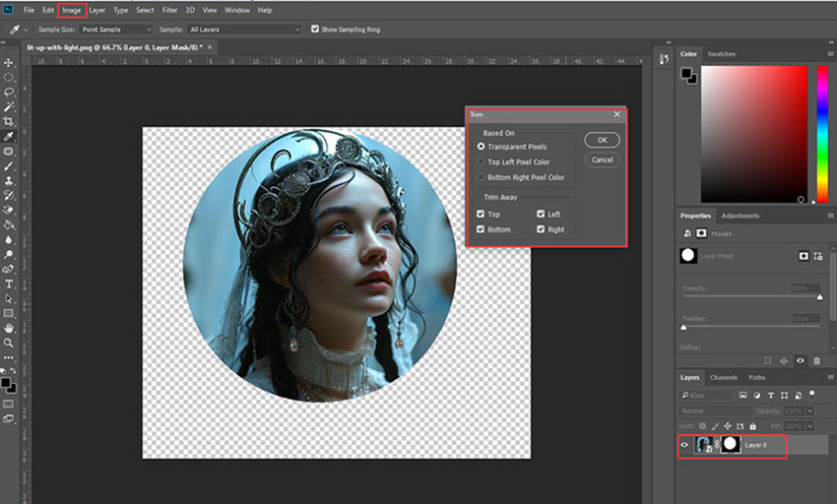Select the Top Left Pixel Color option

pos(481,161)
